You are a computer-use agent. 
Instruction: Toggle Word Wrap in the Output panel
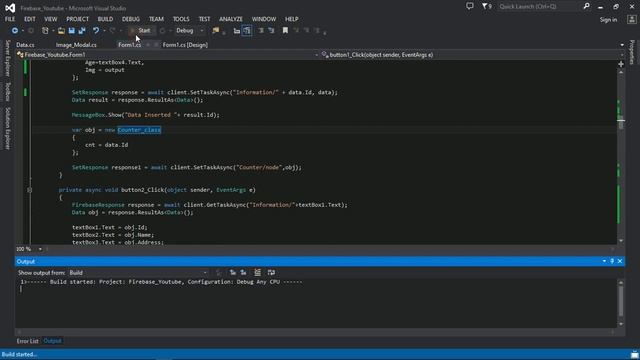click(x=271, y=272)
